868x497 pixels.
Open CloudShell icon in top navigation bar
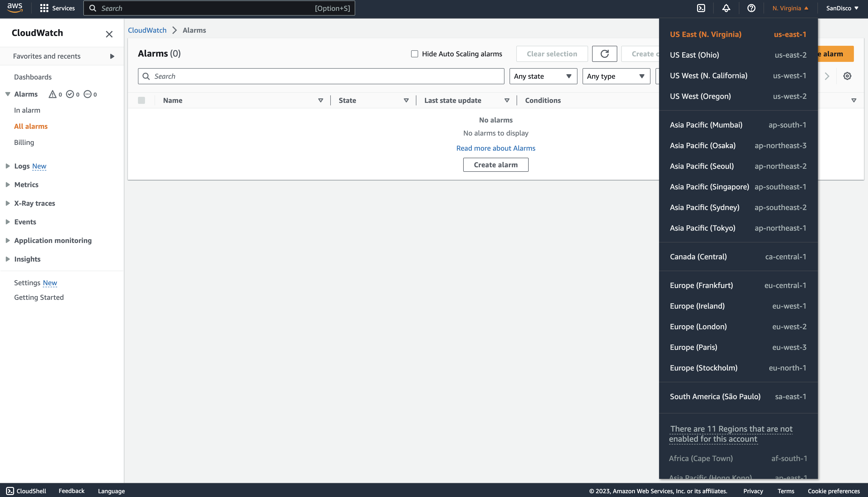click(x=701, y=8)
